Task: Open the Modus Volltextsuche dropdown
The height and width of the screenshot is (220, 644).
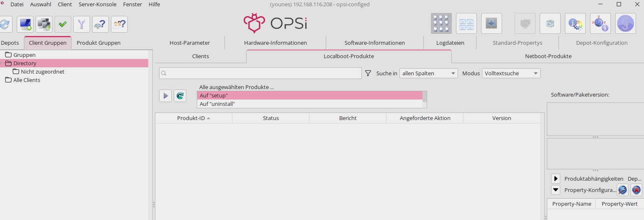Action: pyautogui.click(x=511, y=73)
